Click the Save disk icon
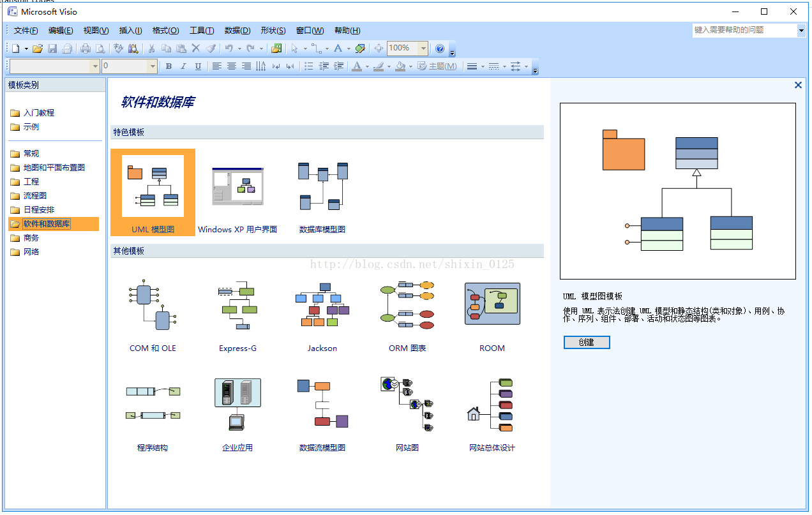 (53, 49)
